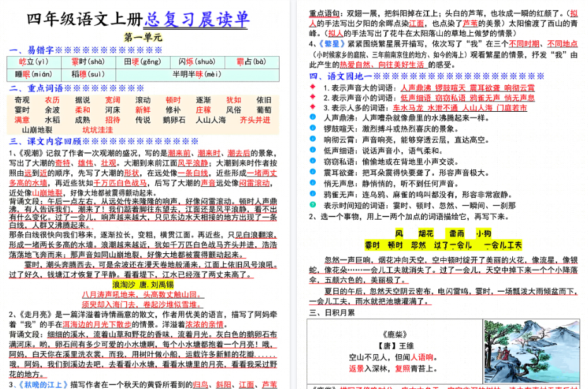Click the red diamond bullet before 表示人多的词语
588x389 pixels.
[312, 107]
